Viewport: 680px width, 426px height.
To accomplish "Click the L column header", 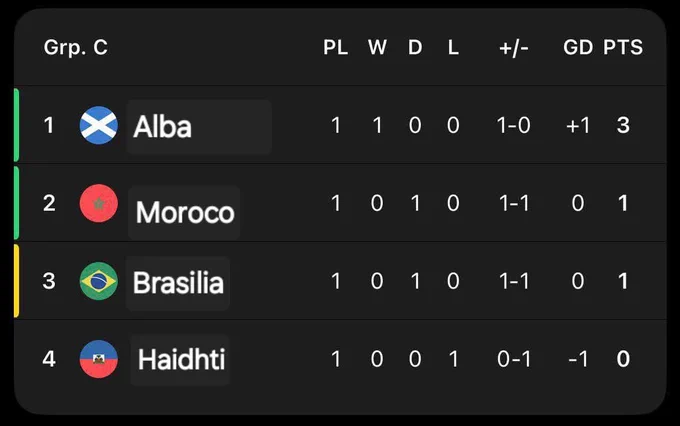I will (453, 47).
